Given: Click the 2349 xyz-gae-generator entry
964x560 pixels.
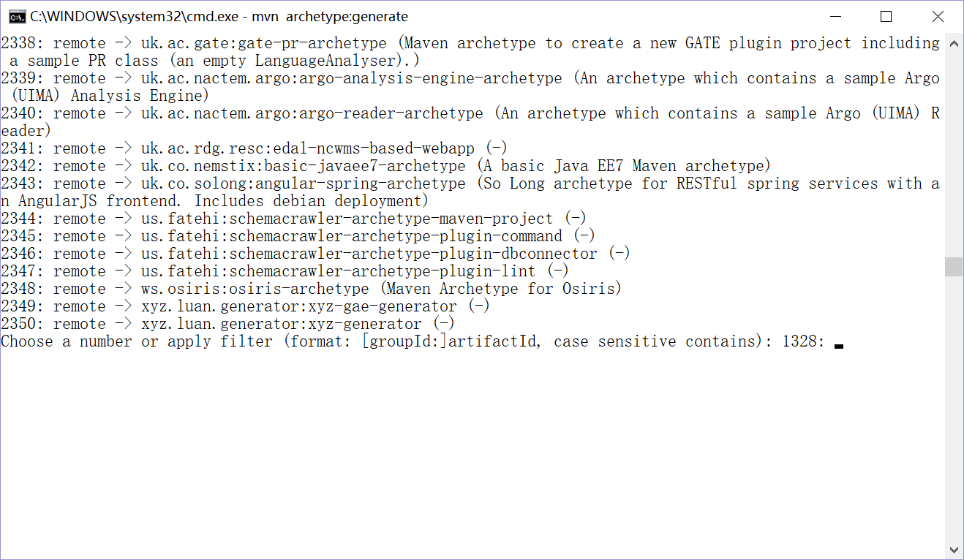Looking at the screenshot, I should coord(245,306).
